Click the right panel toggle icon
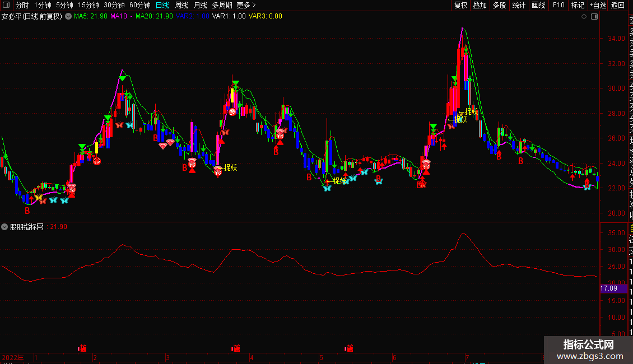Viewport: 633px width, 364px height. [594, 17]
